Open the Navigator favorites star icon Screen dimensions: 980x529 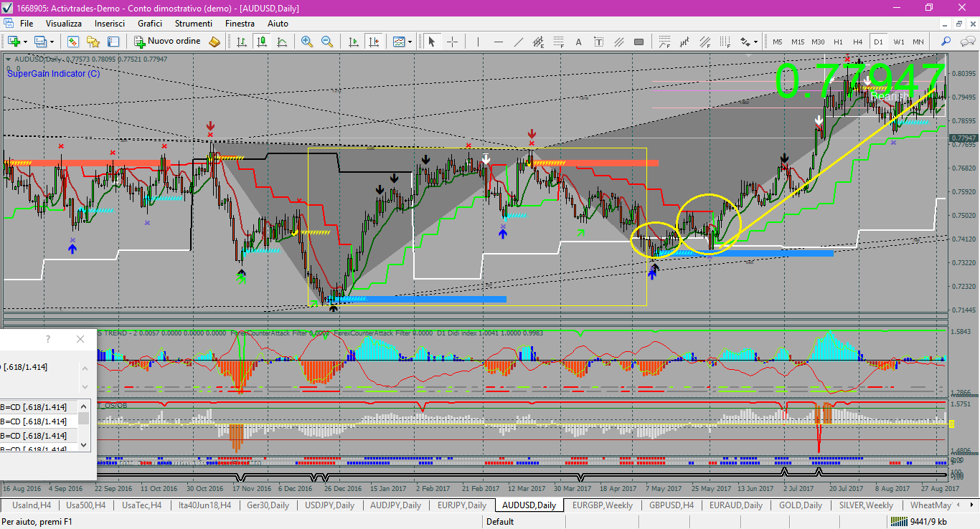click(93, 42)
